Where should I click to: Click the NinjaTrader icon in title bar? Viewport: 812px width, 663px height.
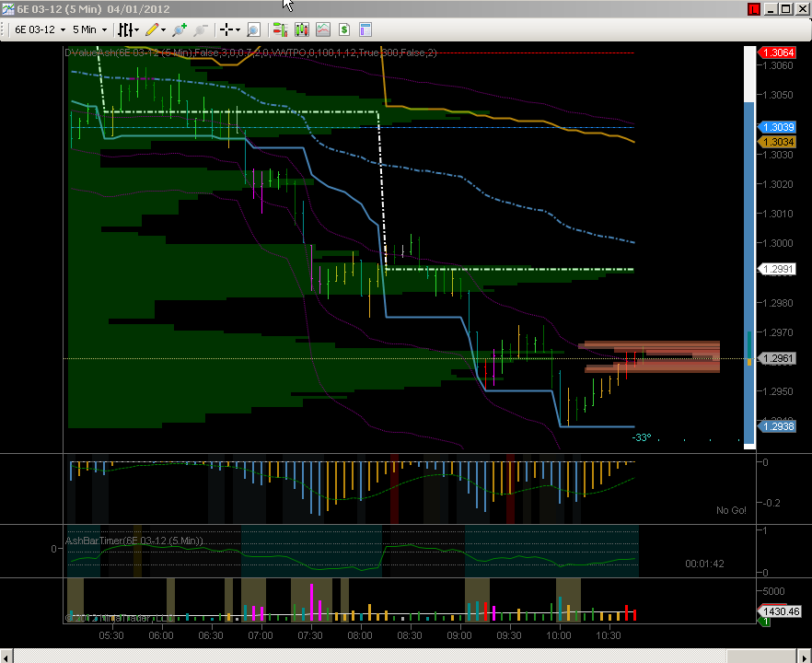coord(7,9)
